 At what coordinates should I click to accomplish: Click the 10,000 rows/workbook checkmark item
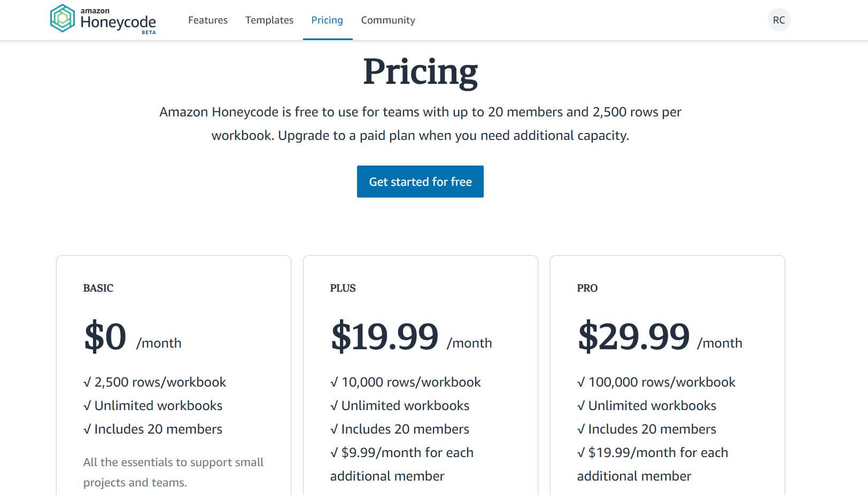pyautogui.click(x=406, y=382)
